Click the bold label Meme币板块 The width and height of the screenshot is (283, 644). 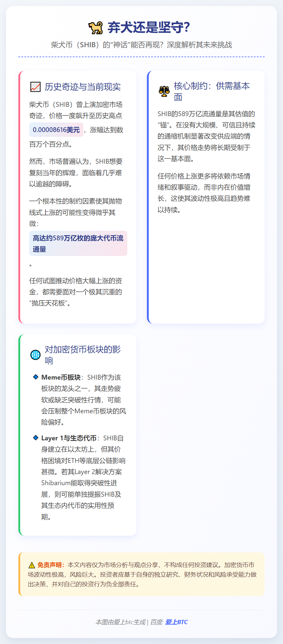tap(61, 377)
